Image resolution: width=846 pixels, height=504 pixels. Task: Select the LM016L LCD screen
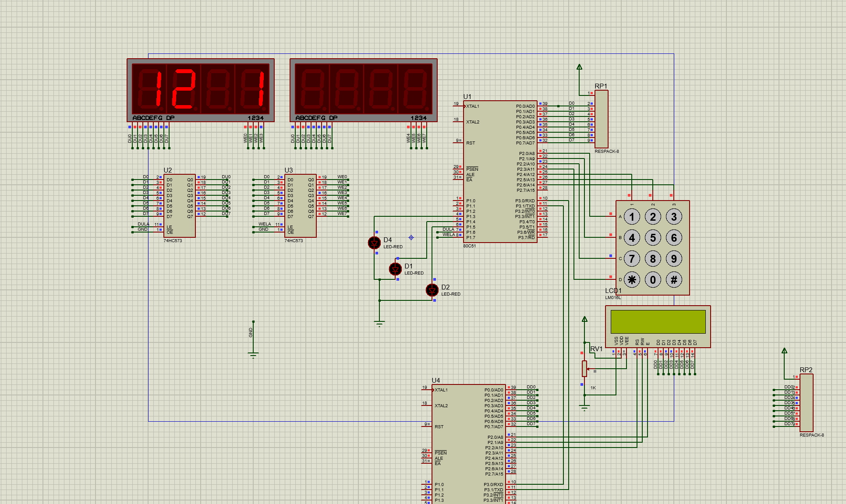(658, 322)
